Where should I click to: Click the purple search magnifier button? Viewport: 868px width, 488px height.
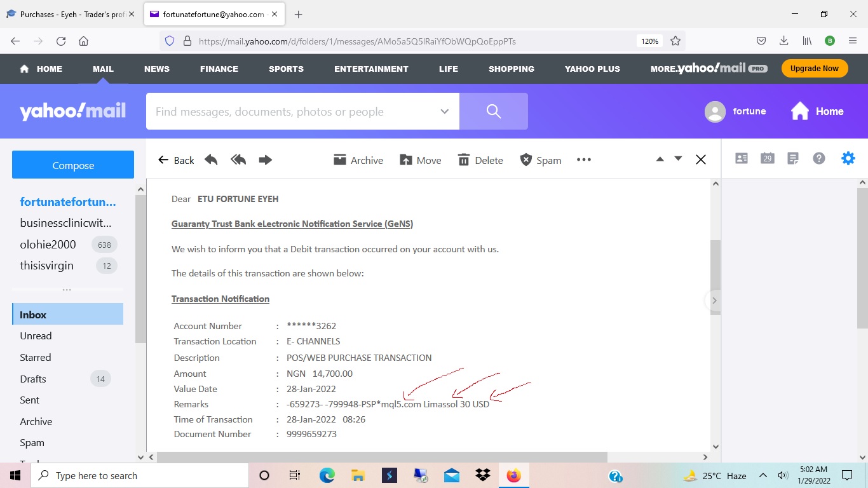coord(494,111)
